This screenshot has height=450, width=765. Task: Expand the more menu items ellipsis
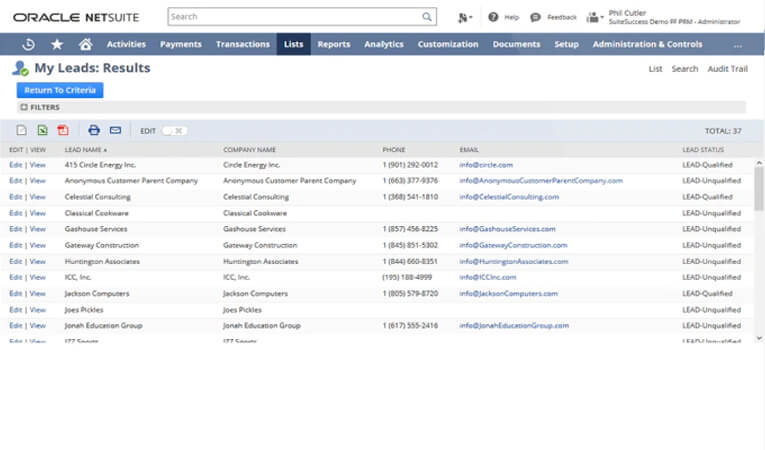click(x=738, y=45)
